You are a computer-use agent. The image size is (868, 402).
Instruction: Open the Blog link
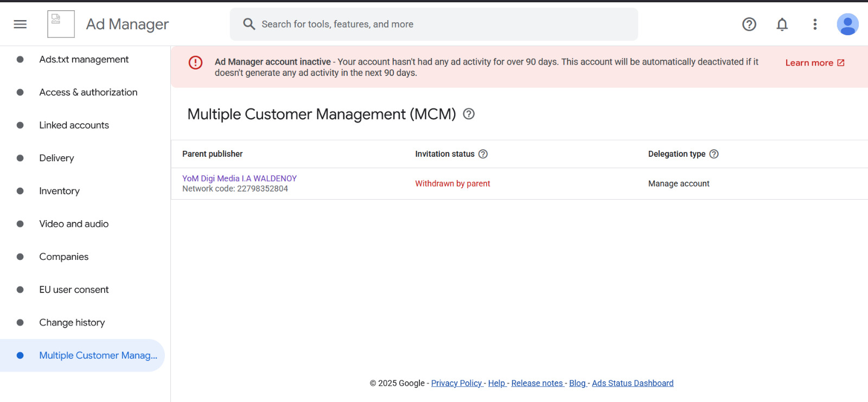pos(577,383)
